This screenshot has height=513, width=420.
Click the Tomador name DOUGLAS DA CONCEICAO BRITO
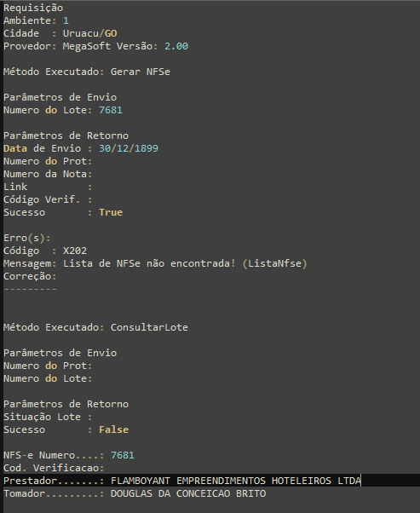pos(188,493)
